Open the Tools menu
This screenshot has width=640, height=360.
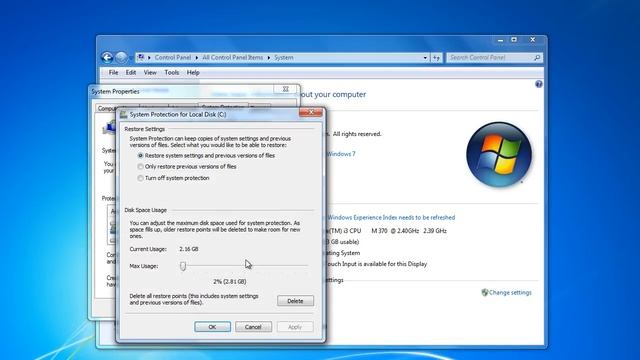171,72
